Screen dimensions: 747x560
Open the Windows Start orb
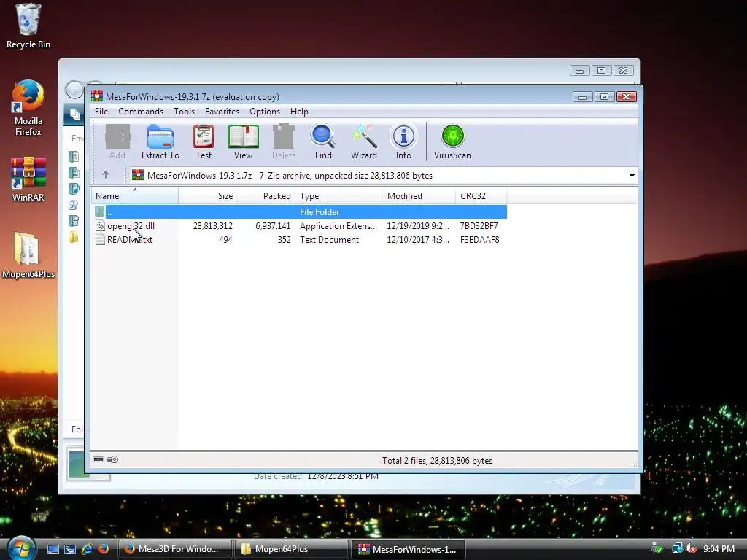(x=21, y=548)
